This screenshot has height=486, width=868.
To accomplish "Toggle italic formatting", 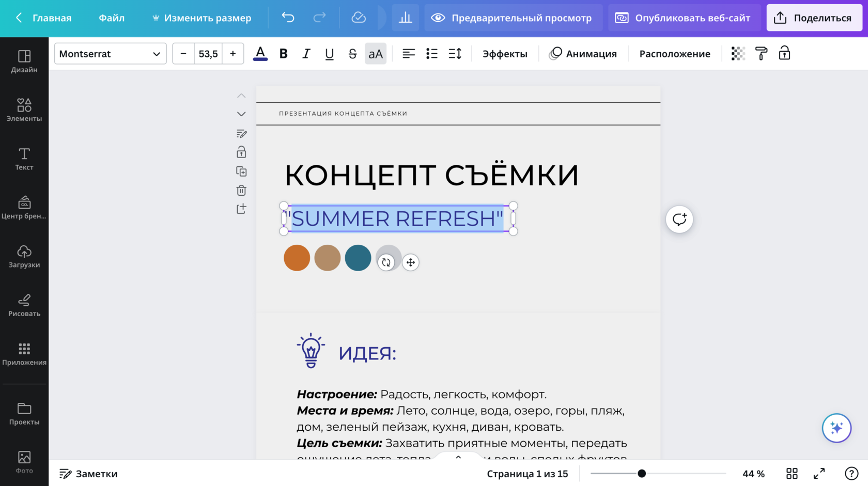I will (x=306, y=54).
